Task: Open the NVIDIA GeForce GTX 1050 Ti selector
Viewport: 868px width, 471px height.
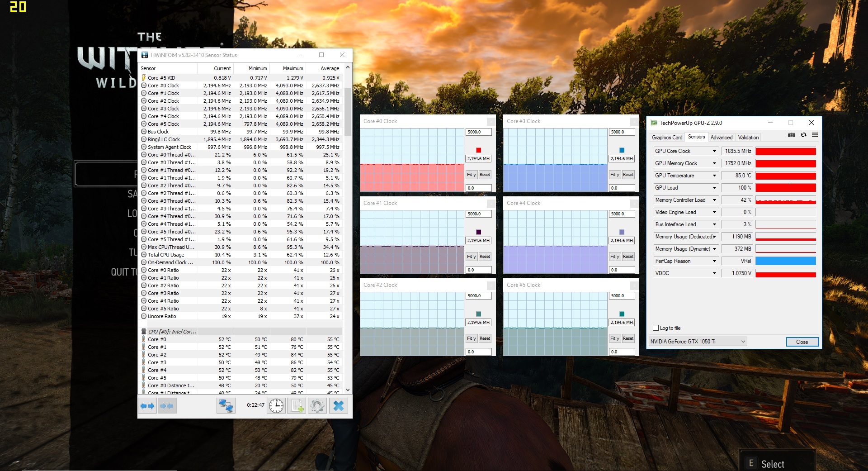Action: point(698,342)
